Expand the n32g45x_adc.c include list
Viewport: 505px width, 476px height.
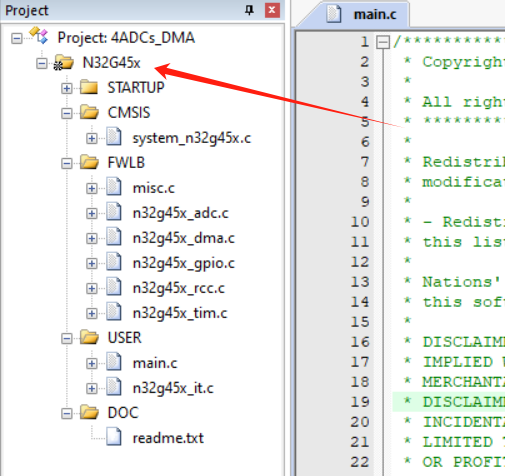tap(92, 213)
